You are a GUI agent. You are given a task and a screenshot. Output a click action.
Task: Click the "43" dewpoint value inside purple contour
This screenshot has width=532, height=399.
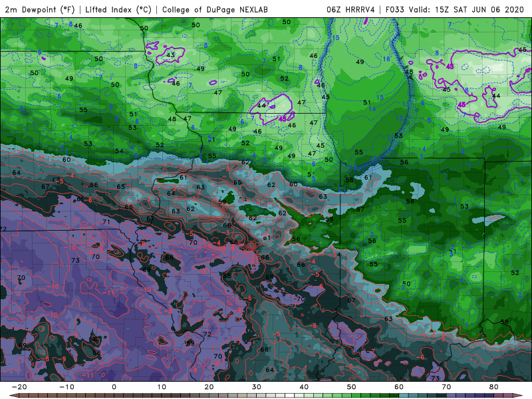[x=171, y=55]
